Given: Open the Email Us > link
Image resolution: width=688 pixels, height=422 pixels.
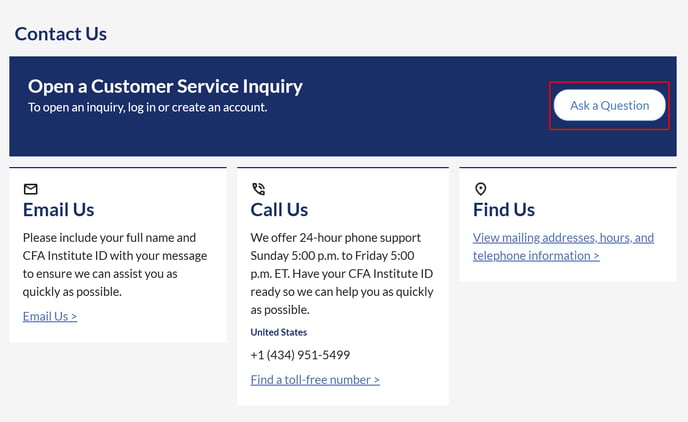Looking at the screenshot, I should (50, 316).
